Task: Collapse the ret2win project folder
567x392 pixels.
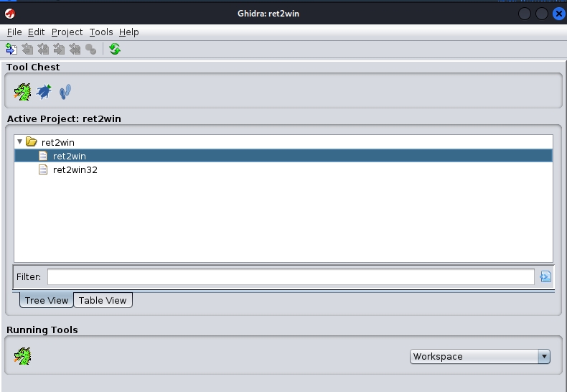Action: 20,142
